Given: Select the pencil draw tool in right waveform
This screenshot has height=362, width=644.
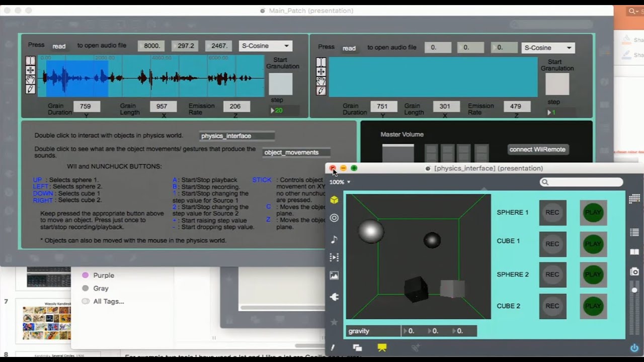Looking at the screenshot, I should point(320,90).
